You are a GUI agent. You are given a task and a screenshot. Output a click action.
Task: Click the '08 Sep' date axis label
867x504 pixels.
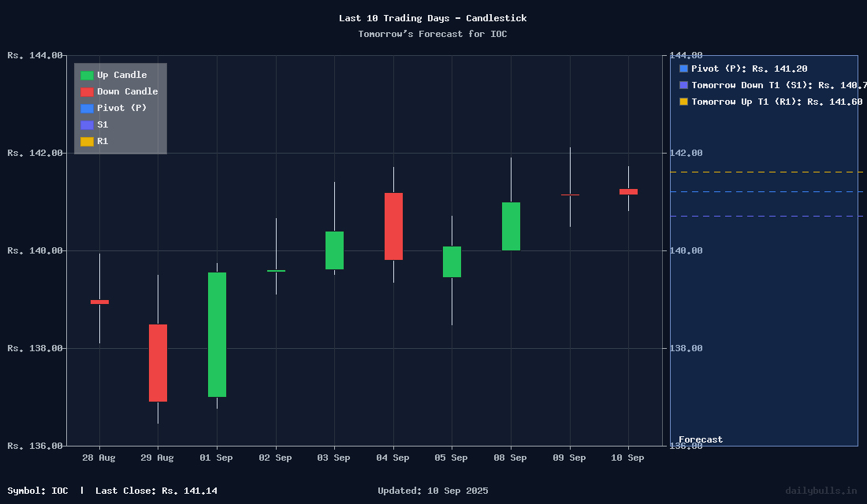click(x=511, y=458)
